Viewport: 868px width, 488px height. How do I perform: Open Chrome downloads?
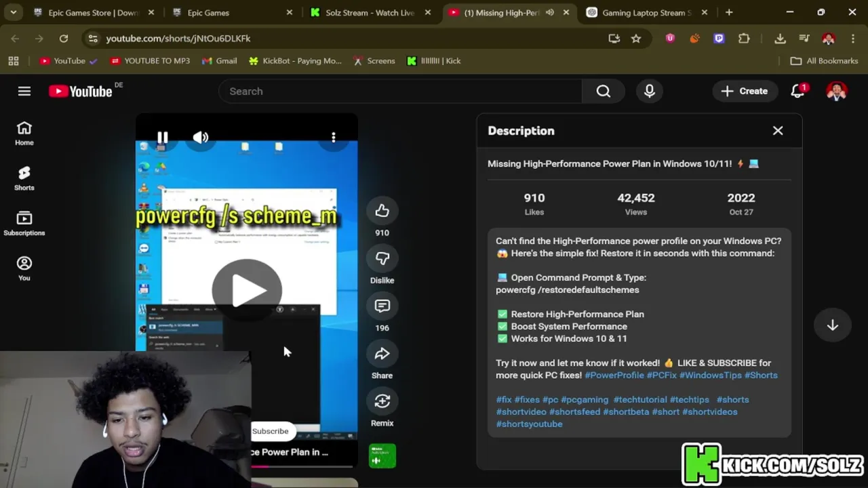[780, 39]
